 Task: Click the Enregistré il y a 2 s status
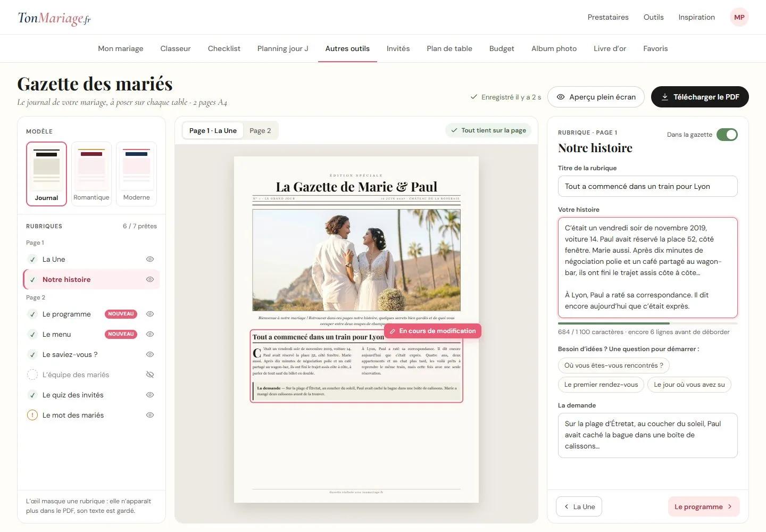click(505, 97)
